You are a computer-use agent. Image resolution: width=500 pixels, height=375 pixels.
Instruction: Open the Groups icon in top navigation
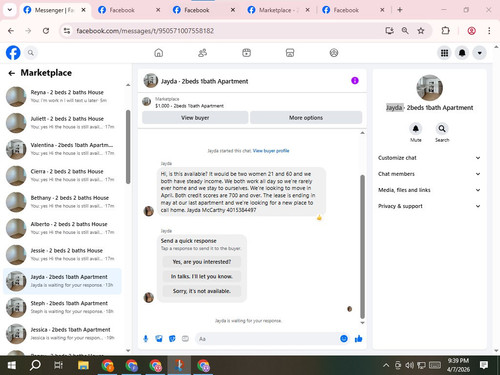coord(334,53)
